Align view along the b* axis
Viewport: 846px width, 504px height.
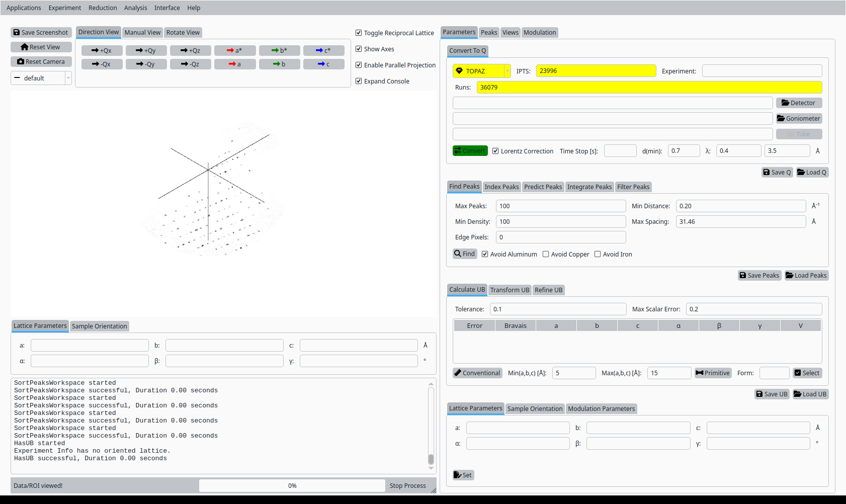[279, 51]
